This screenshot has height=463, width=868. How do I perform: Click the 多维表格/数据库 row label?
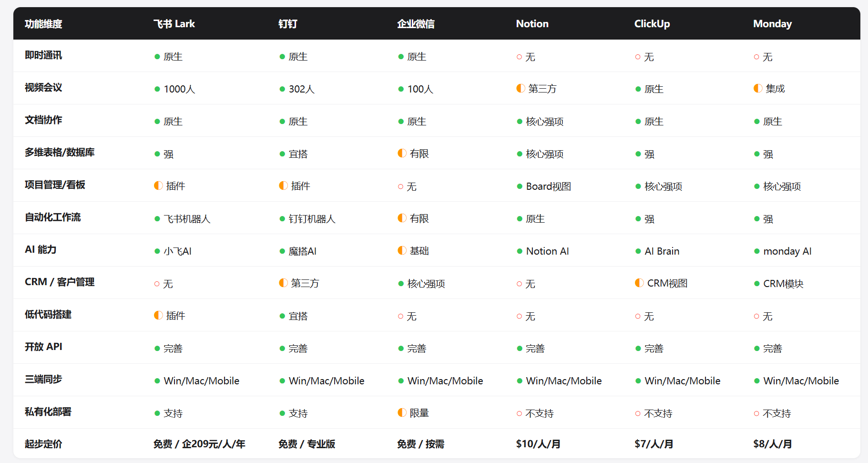(60, 153)
